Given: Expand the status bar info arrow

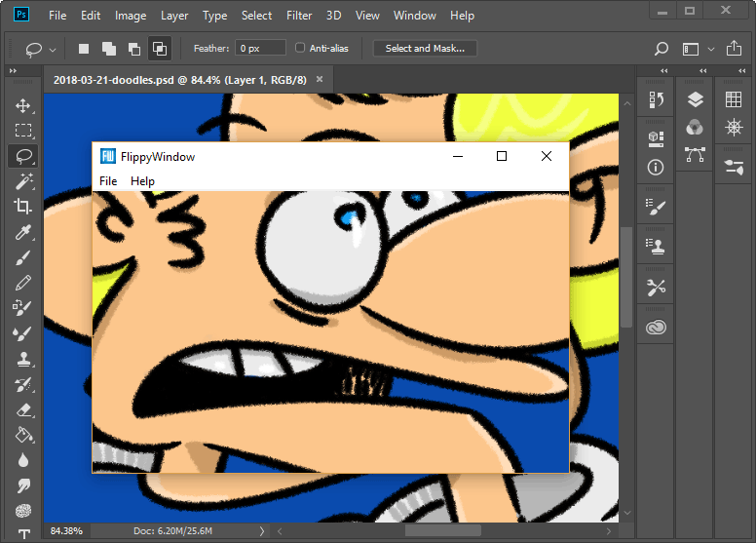Looking at the screenshot, I should coord(262,530).
